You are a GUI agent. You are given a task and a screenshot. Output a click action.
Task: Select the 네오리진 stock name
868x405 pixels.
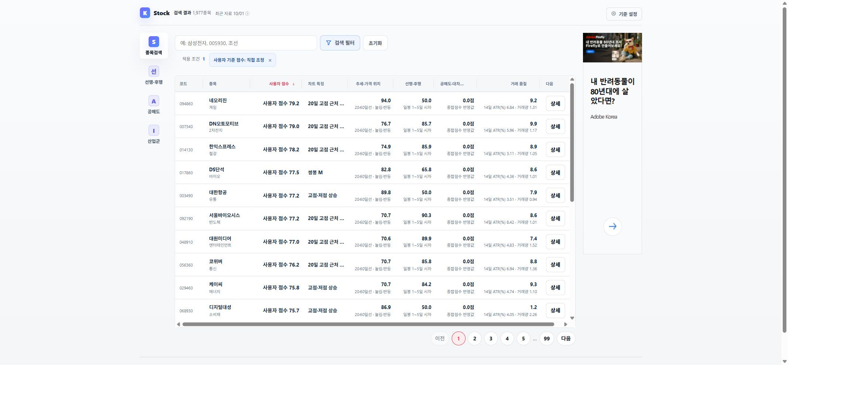click(218, 100)
